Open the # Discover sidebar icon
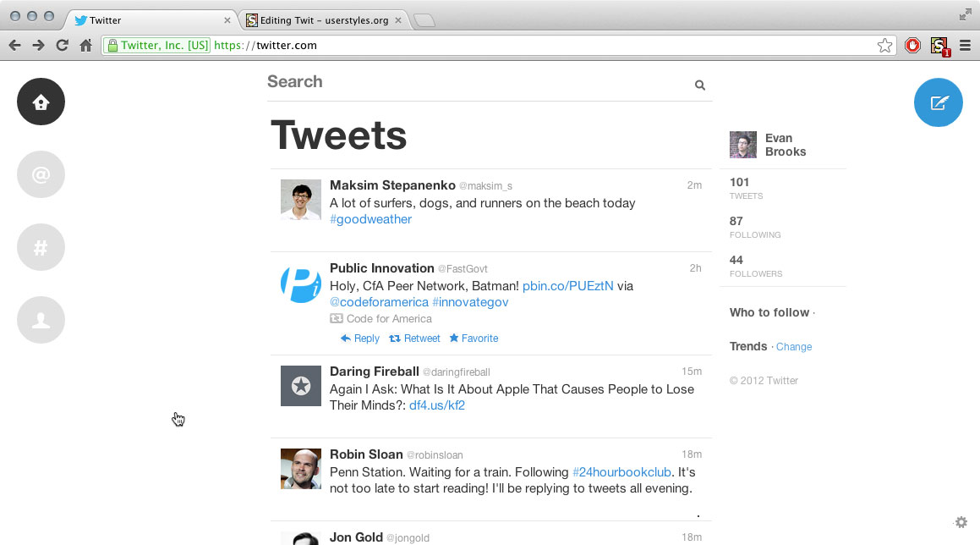 coord(41,247)
